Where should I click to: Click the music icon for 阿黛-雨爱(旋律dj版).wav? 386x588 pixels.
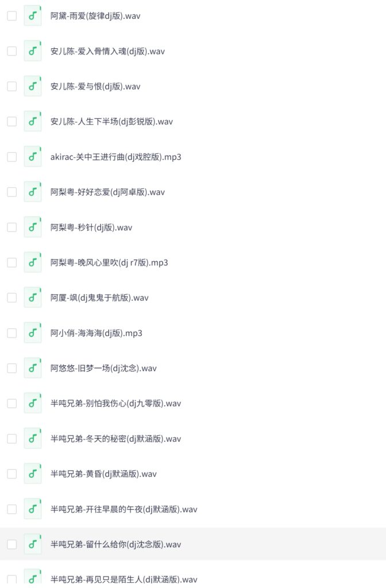tap(33, 16)
